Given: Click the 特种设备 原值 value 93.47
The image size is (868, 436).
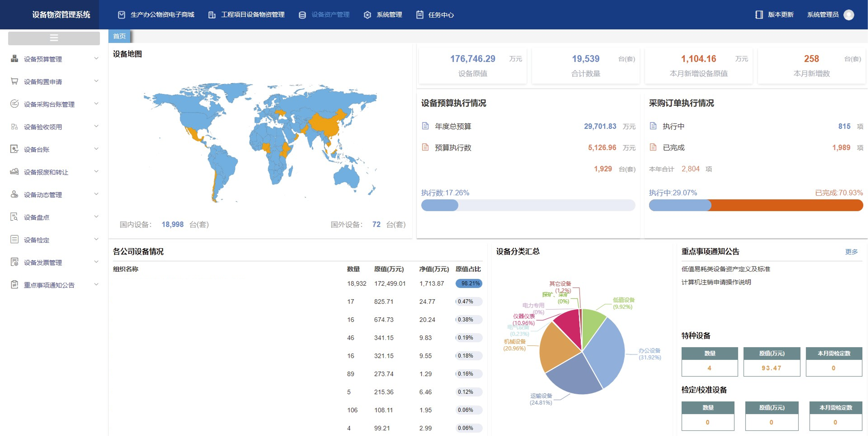Looking at the screenshot, I should click(771, 368).
